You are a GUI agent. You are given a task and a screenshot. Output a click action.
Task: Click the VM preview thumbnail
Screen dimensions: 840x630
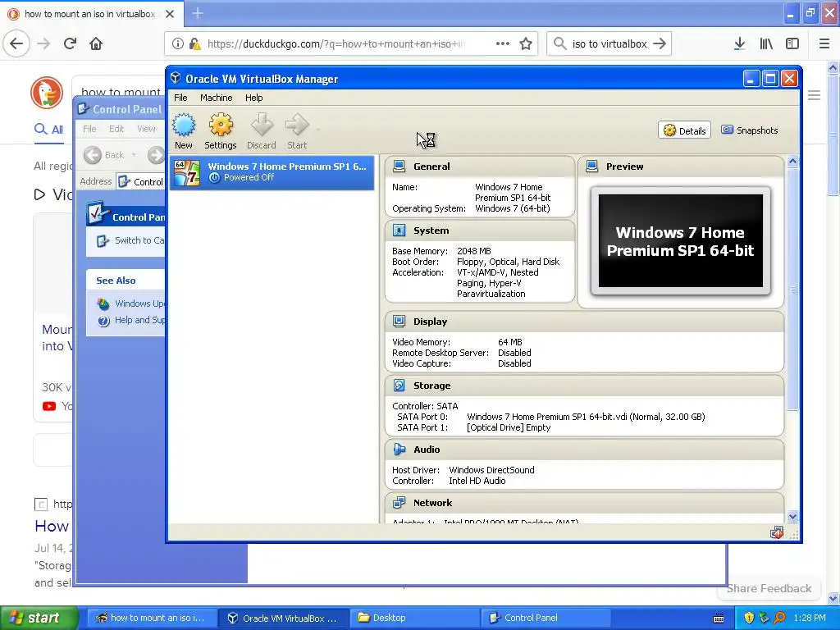pos(680,241)
